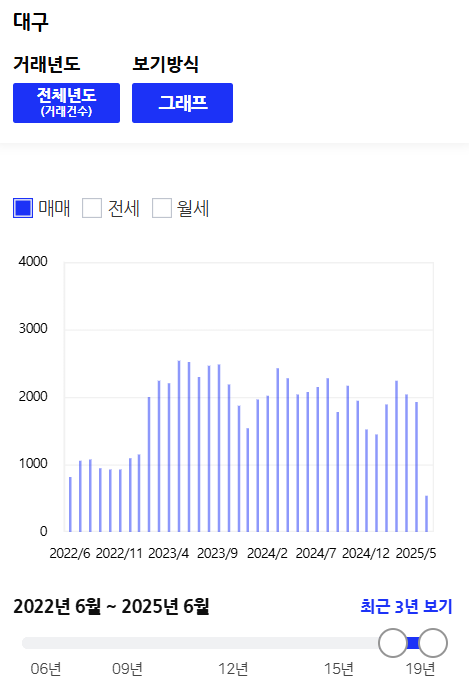Select the 12년 slider tick label
Screen dimensions: 469x692
click(233, 669)
